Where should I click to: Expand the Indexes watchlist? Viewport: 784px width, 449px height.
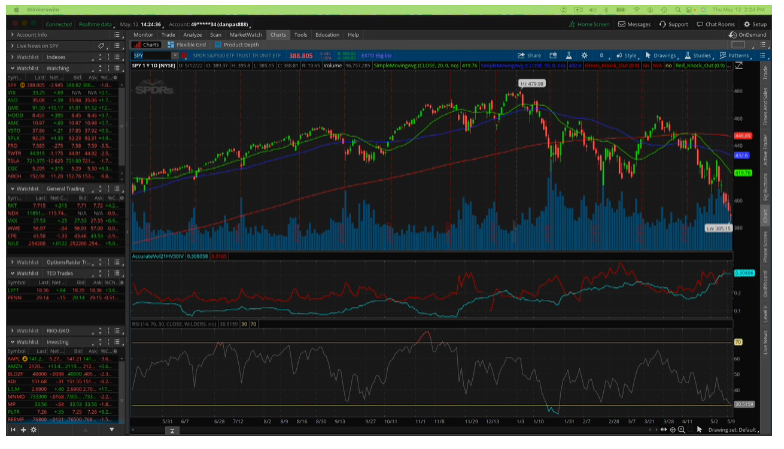[x=12, y=57]
